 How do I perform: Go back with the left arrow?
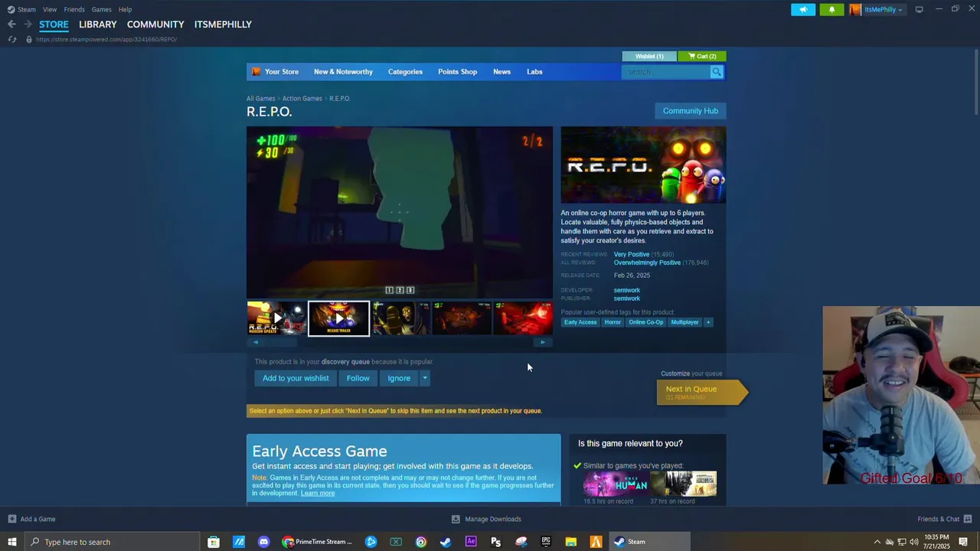pyautogui.click(x=11, y=24)
